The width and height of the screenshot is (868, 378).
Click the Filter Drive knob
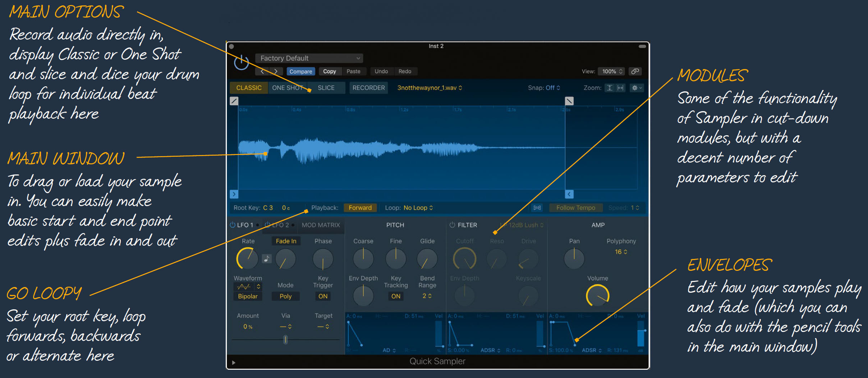pyautogui.click(x=528, y=259)
